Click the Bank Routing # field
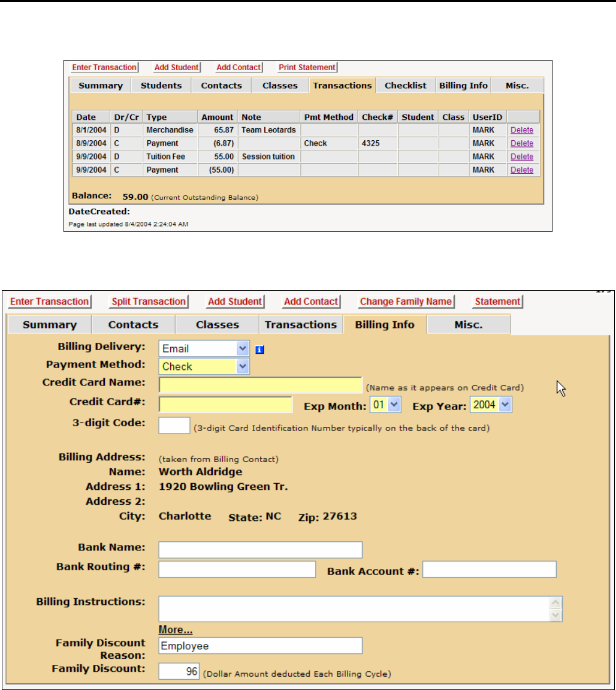The width and height of the screenshot is (616, 690). [x=237, y=569]
